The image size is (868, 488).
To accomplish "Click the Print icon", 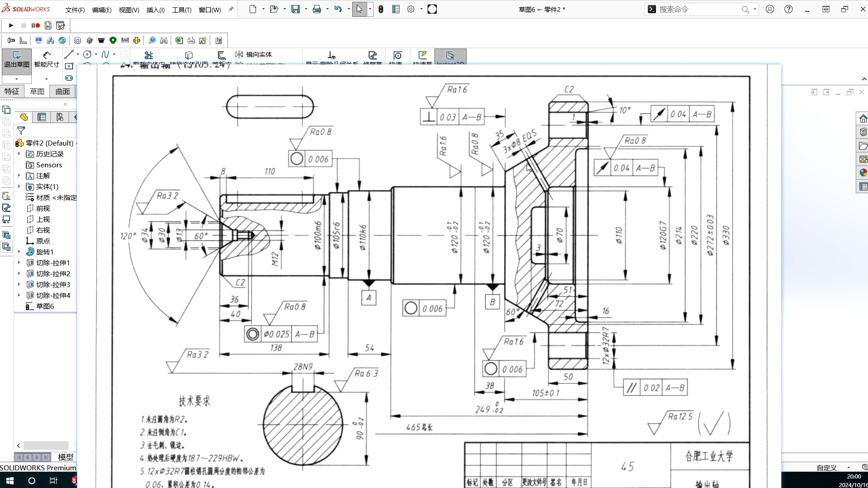I will 317,9.
